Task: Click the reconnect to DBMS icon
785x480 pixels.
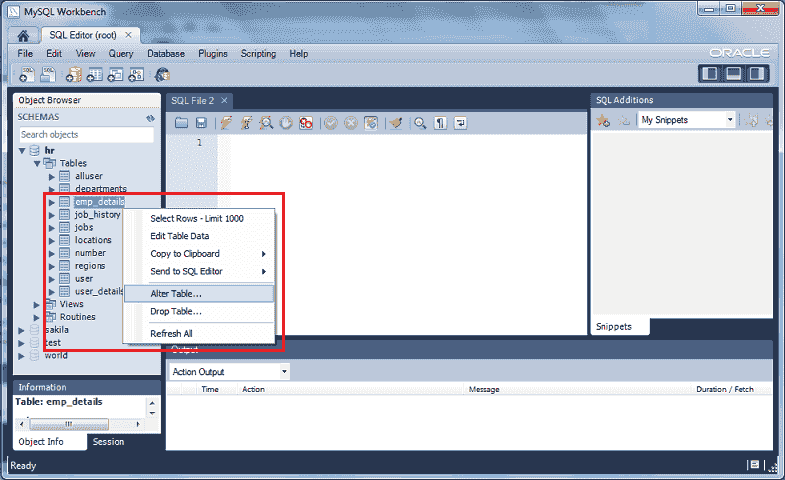Action: 162,75
